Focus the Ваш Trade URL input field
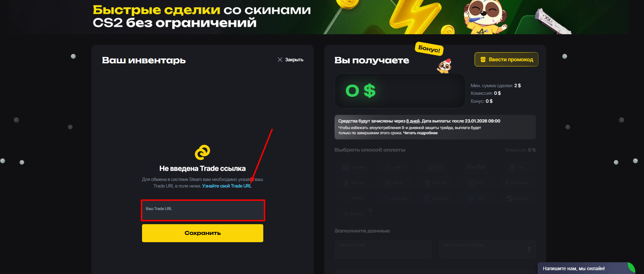This screenshot has width=644, height=274. tap(203, 210)
